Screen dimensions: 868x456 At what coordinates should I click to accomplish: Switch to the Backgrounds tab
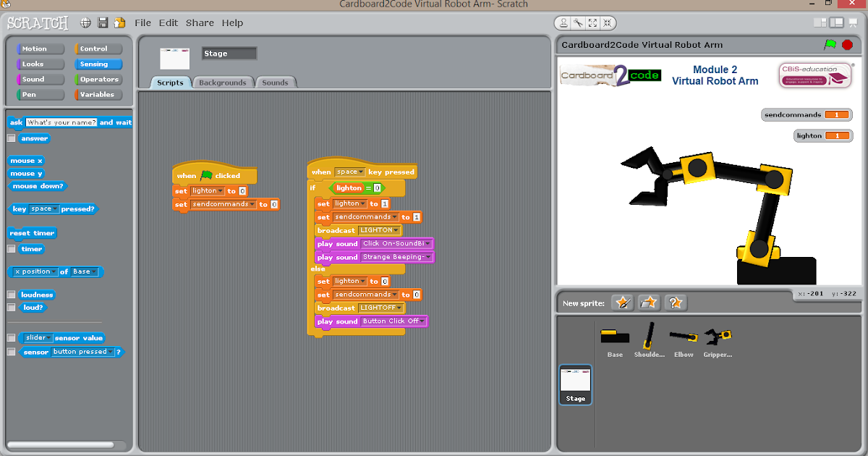[x=223, y=83]
